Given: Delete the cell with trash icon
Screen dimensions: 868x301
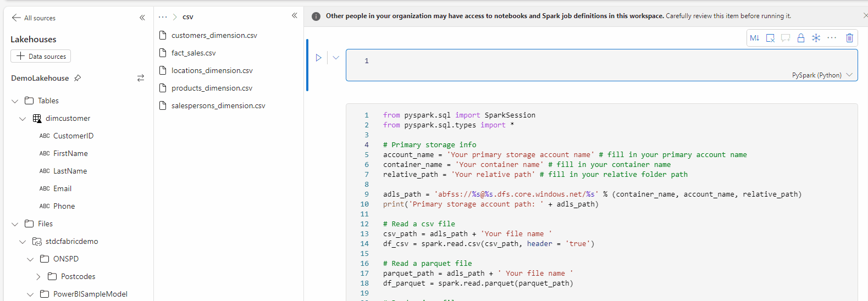Looking at the screenshot, I should [849, 38].
